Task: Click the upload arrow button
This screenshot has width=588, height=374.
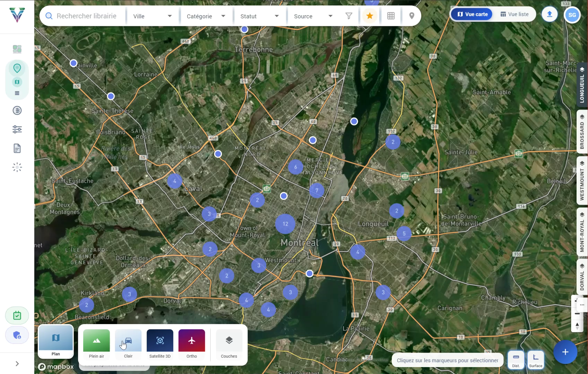Action: [549, 15]
